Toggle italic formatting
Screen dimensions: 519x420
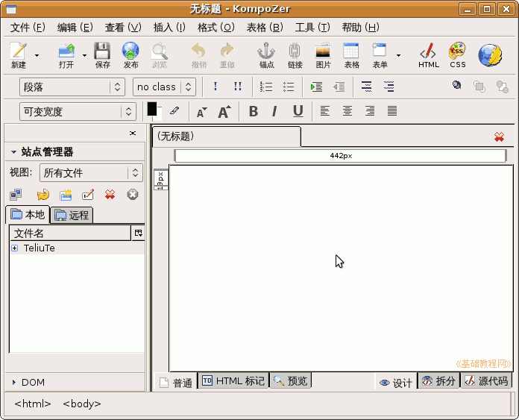[x=274, y=111]
